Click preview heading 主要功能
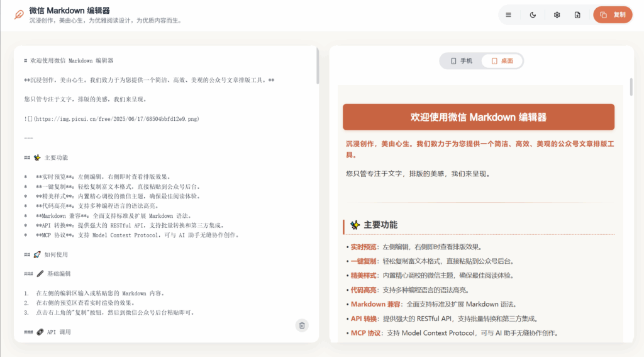The width and height of the screenshot is (644, 357). pyautogui.click(x=380, y=225)
